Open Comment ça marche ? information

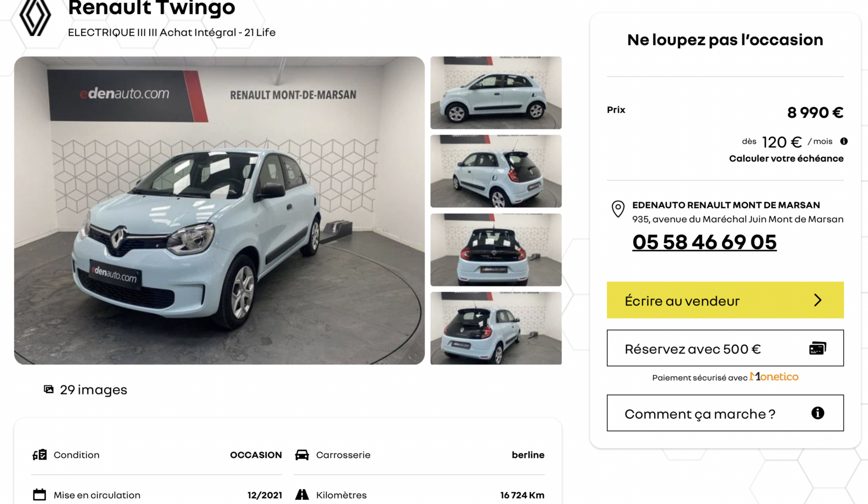[x=725, y=413]
